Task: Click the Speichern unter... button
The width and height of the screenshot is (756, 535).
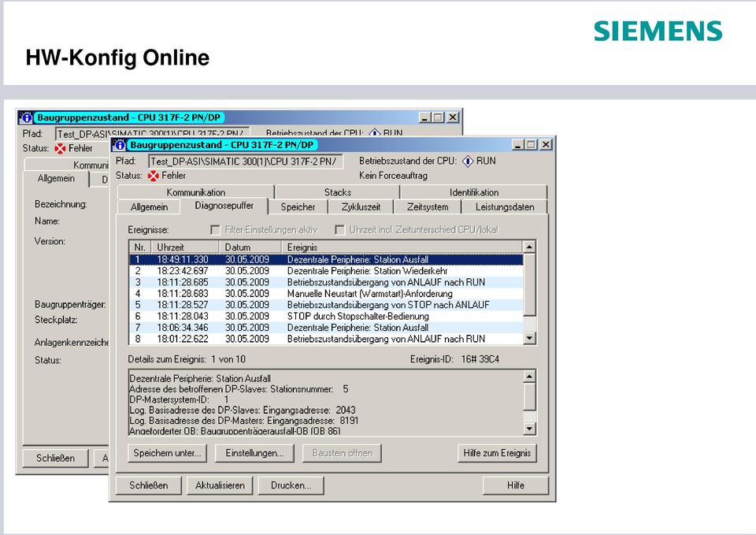Action: point(167,453)
